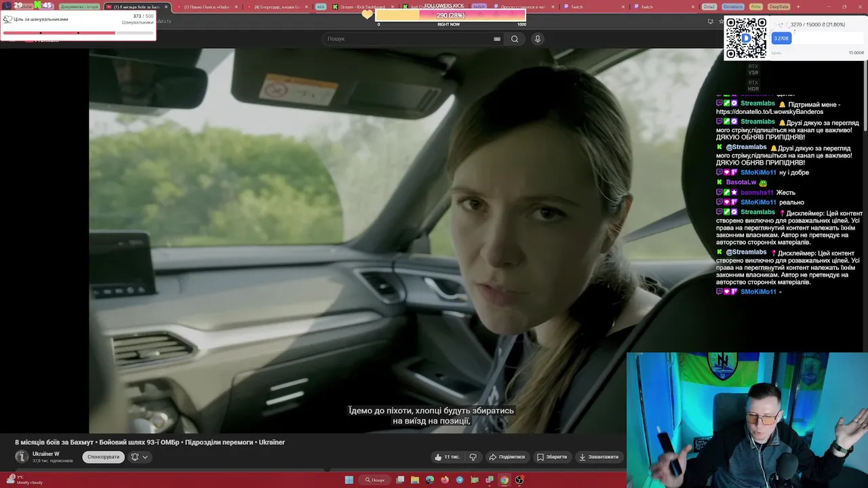Open Firefox from the taskbar
Screen dimensions: 868x488
[x=444, y=480]
